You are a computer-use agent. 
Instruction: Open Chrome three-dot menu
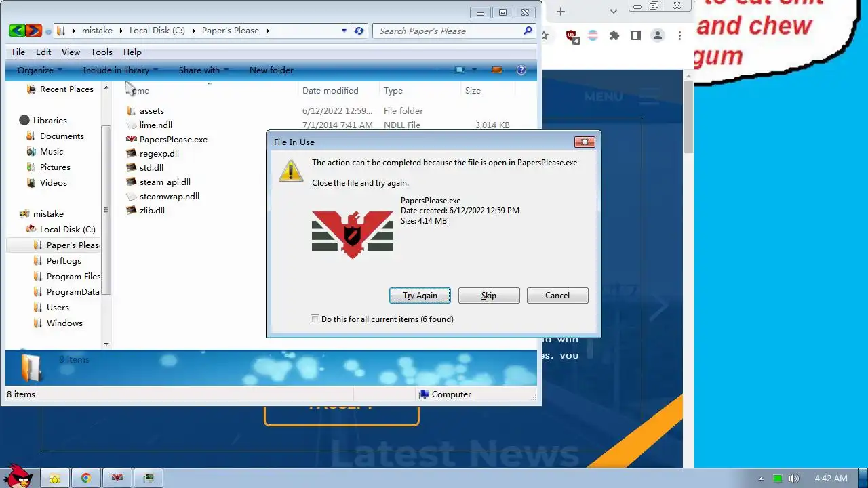click(x=679, y=35)
